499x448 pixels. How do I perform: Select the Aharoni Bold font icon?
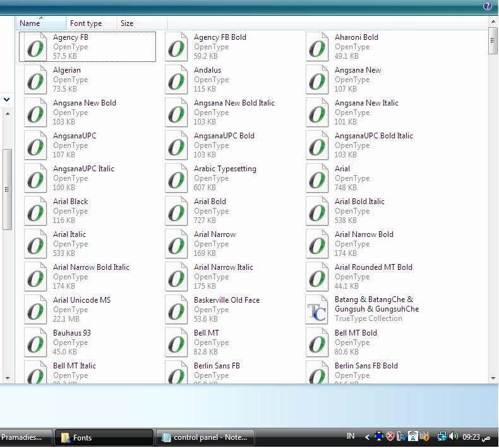pos(317,47)
